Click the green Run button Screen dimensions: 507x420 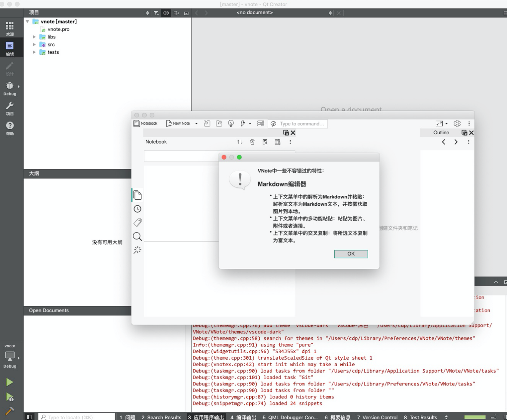[x=10, y=382]
